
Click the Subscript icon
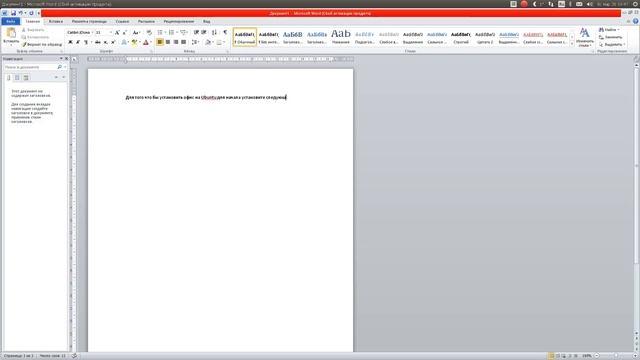pos(105,42)
